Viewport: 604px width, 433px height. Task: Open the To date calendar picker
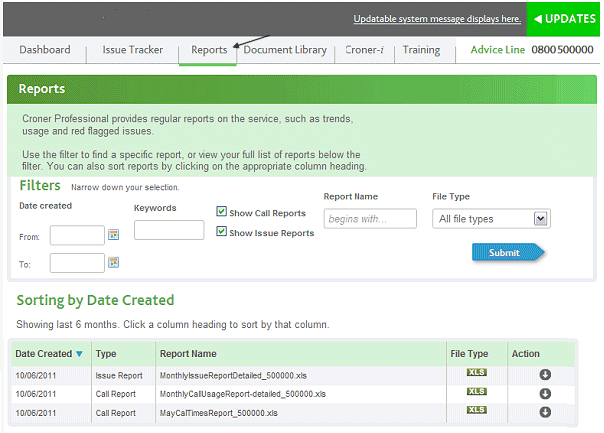tap(113, 263)
